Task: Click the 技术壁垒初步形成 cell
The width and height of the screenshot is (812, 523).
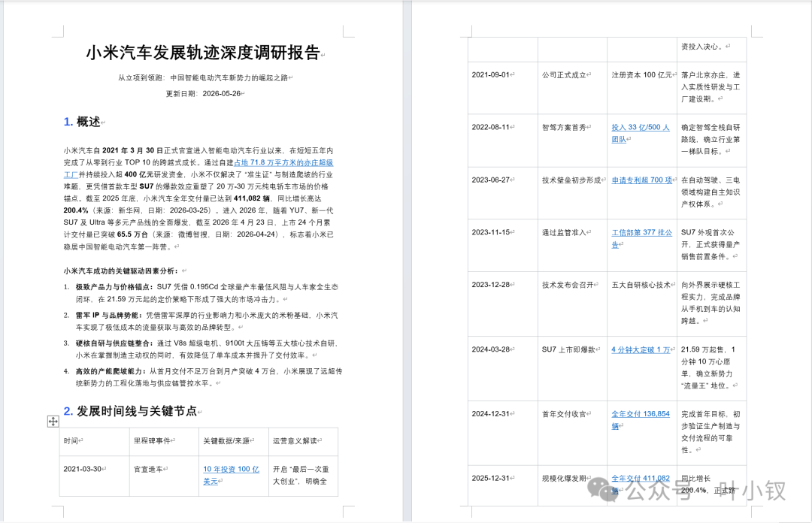Action: pyautogui.click(x=572, y=192)
